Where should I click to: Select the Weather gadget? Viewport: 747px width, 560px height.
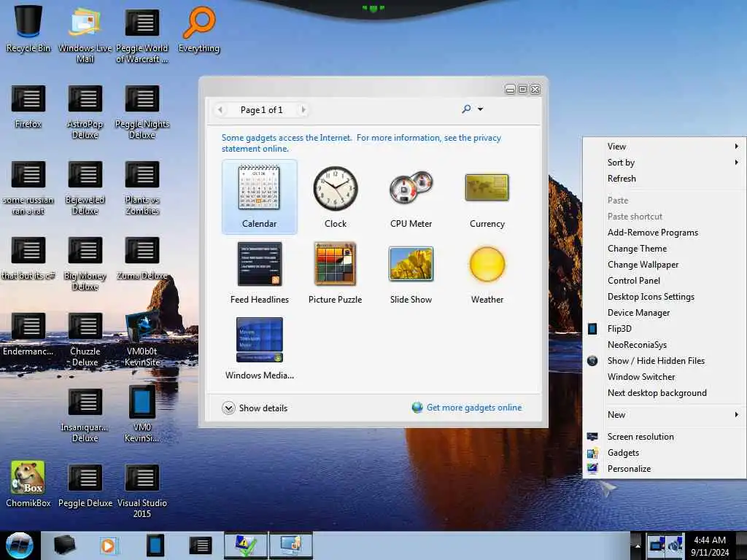pyautogui.click(x=487, y=273)
